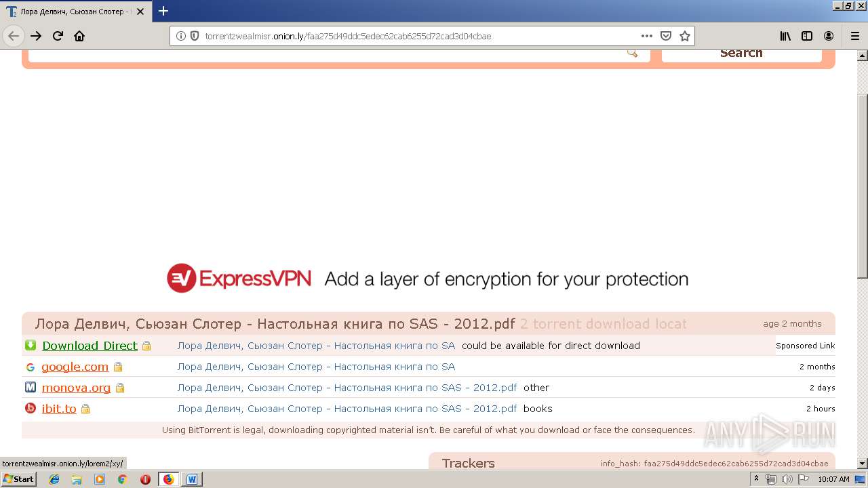Open tracking protection shield in address bar
Viewport: 868px width, 488px height.
[x=195, y=36]
